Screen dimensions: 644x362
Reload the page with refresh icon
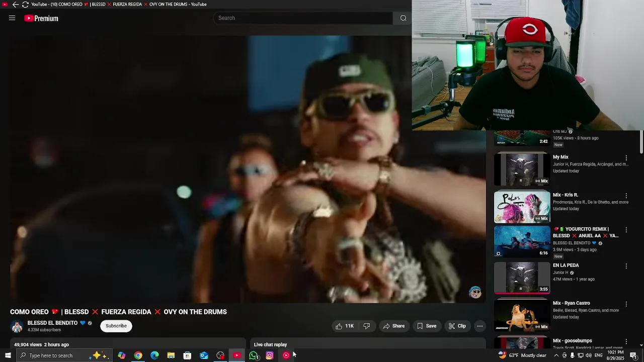click(x=25, y=5)
